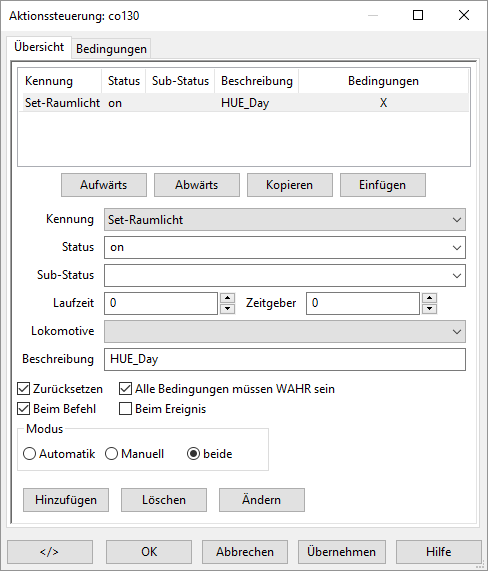Image resolution: width=488 pixels, height=571 pixels.
Task: Decrease Zeitgeber with the down spinner arrow
Action: [430, 308]
